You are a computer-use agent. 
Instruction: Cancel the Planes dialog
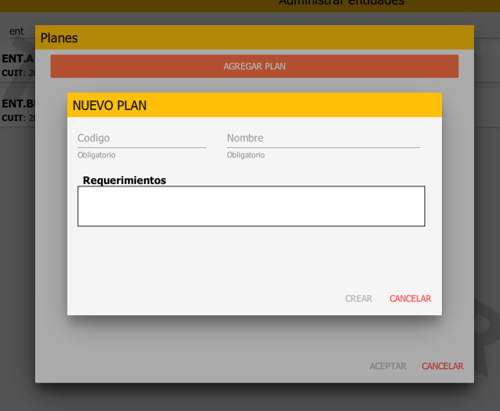tap(442, 366)
